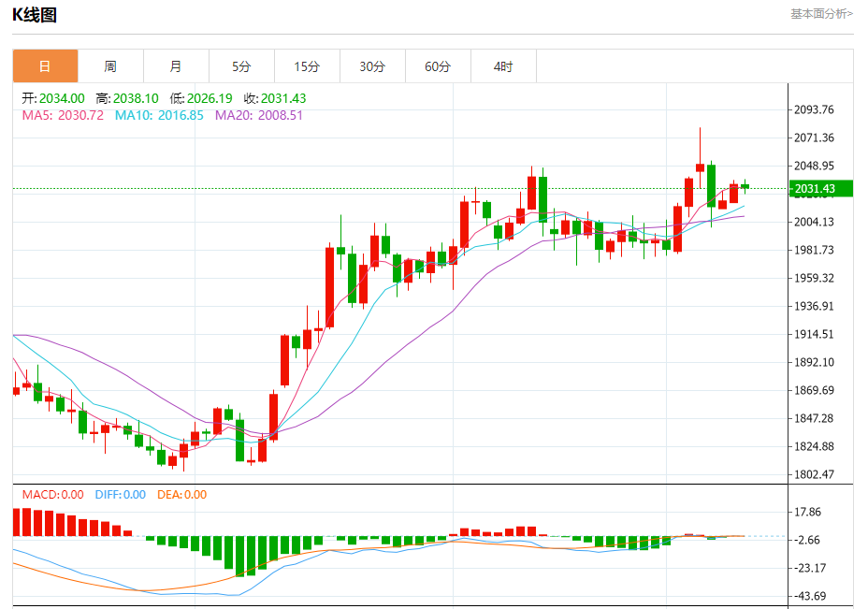
Task: Click the high value 2038.10
Action: 136,98
